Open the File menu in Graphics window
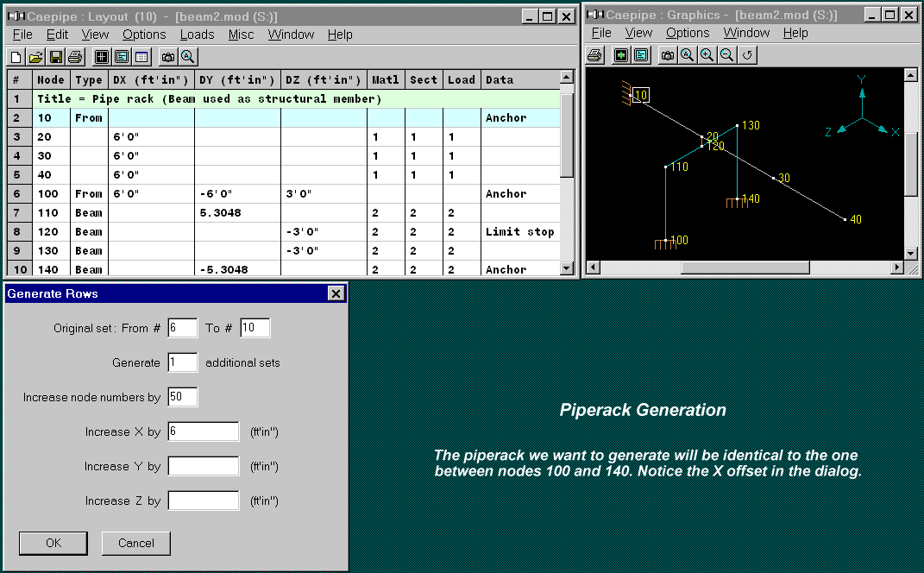924x573 pixels. (601, 33)
